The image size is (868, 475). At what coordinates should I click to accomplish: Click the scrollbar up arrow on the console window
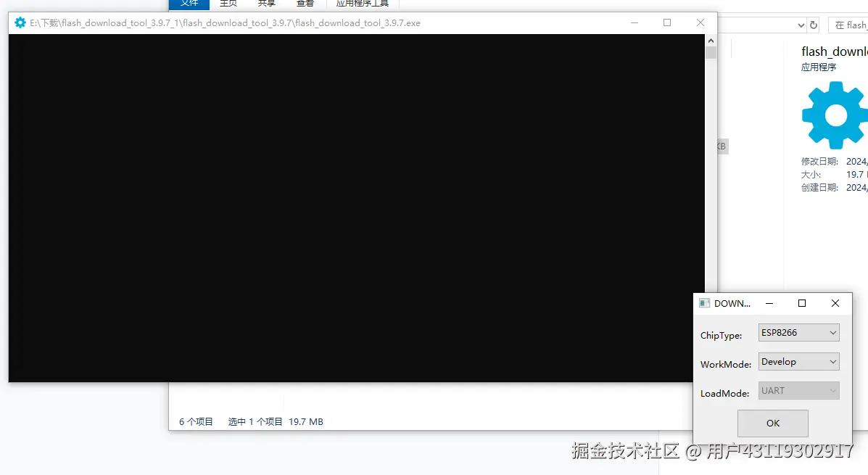711,40
